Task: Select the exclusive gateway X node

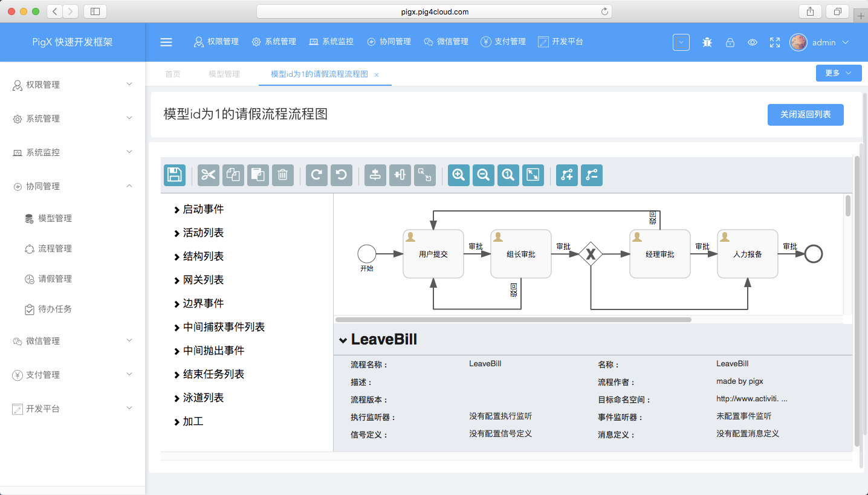Action: click(591, 254)
